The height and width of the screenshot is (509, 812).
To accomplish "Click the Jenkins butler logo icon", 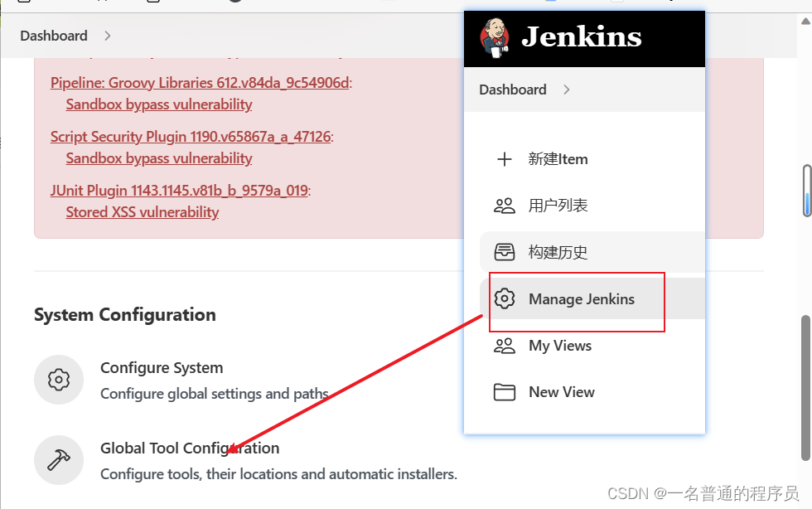I will click(x=495, y=37).
